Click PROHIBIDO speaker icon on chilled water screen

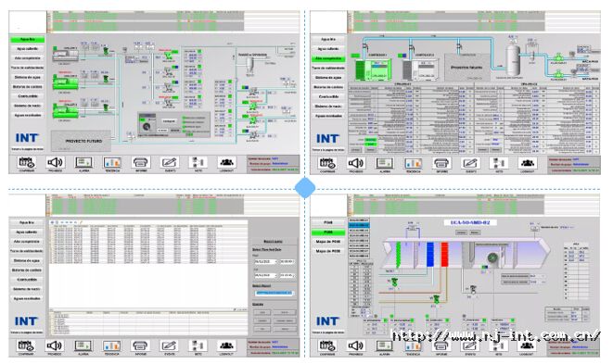click(55, 162)
